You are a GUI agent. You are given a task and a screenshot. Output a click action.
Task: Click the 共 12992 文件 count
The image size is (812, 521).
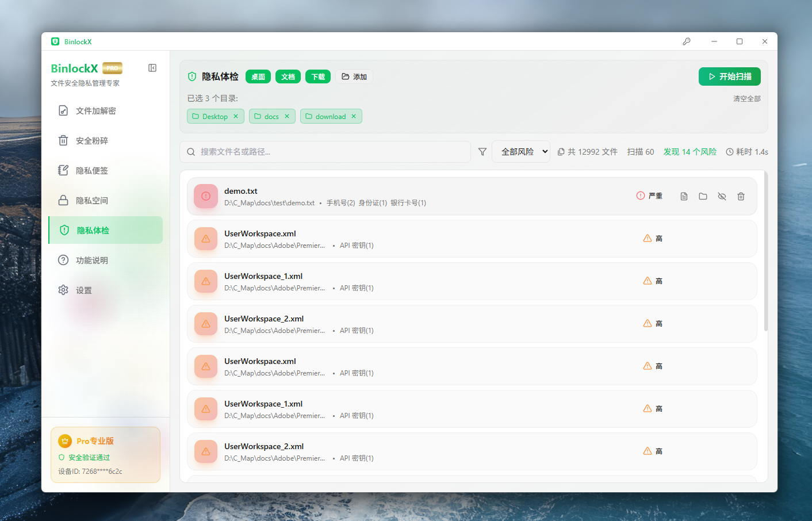point(588,152)
